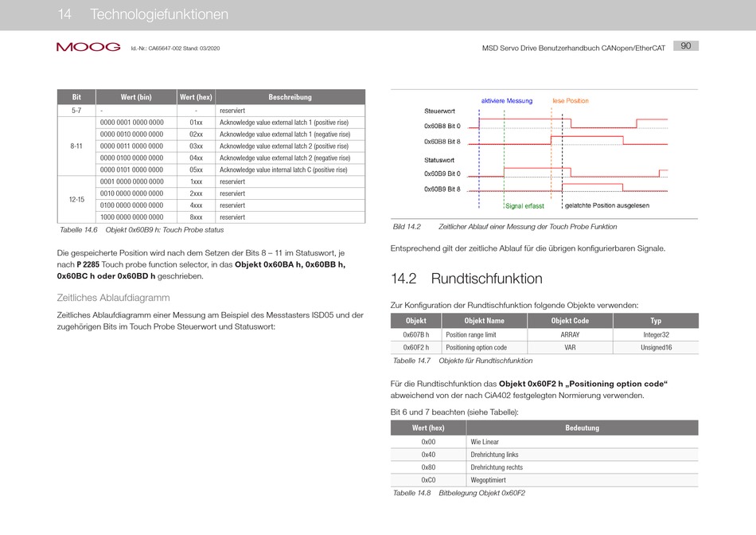Click the caption "Tabelle 14.6"
756x535 pixels.
tap(79, 230)
